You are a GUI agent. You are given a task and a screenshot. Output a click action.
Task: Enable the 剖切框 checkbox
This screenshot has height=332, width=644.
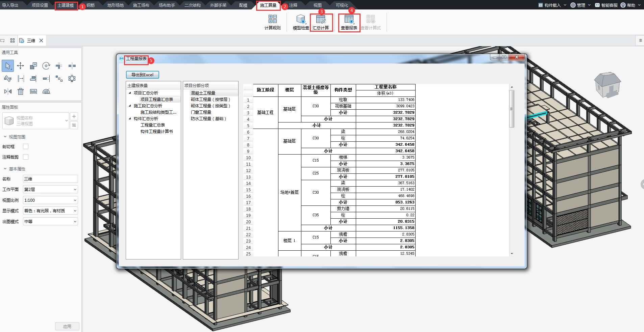25,146
